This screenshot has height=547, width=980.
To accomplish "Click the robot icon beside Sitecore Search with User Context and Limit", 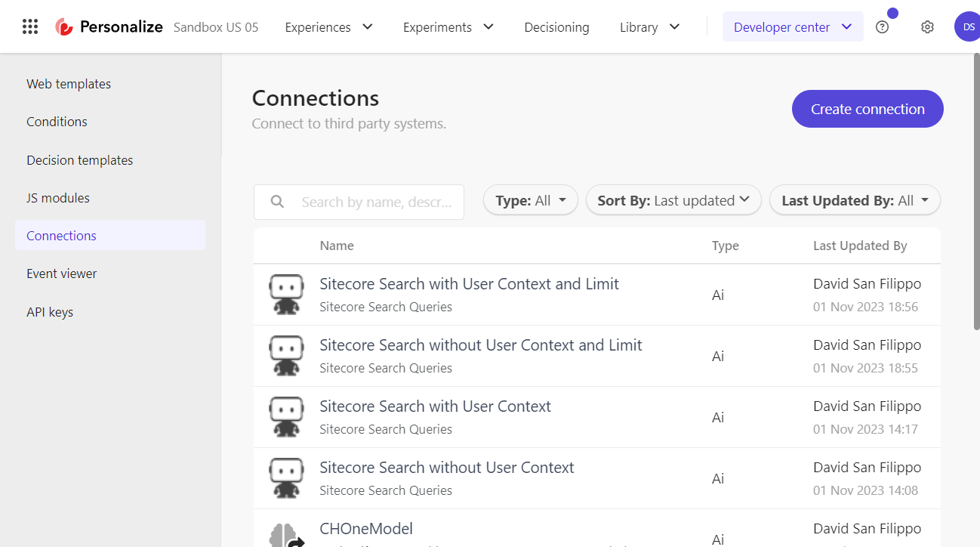I will (x=286, y=294).
